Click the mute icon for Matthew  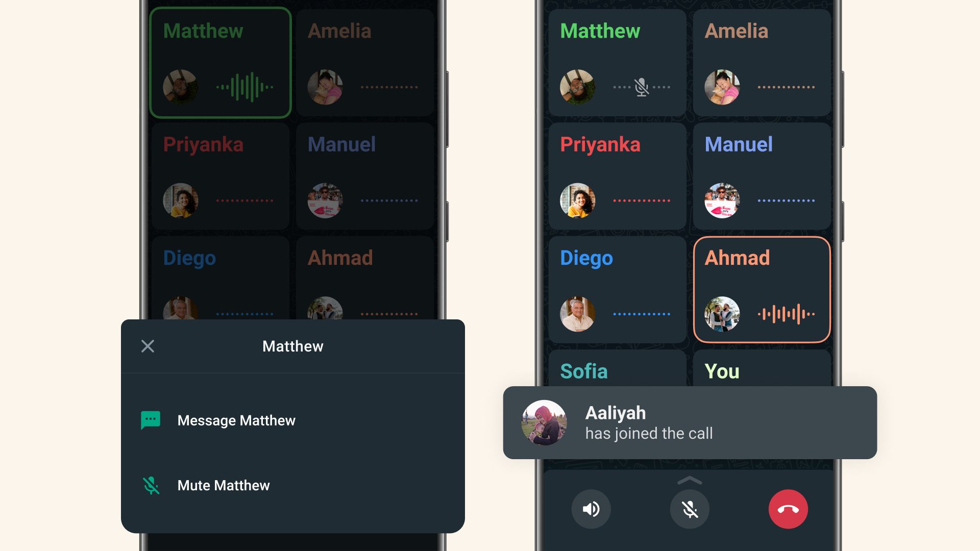[x=152, y=484]
